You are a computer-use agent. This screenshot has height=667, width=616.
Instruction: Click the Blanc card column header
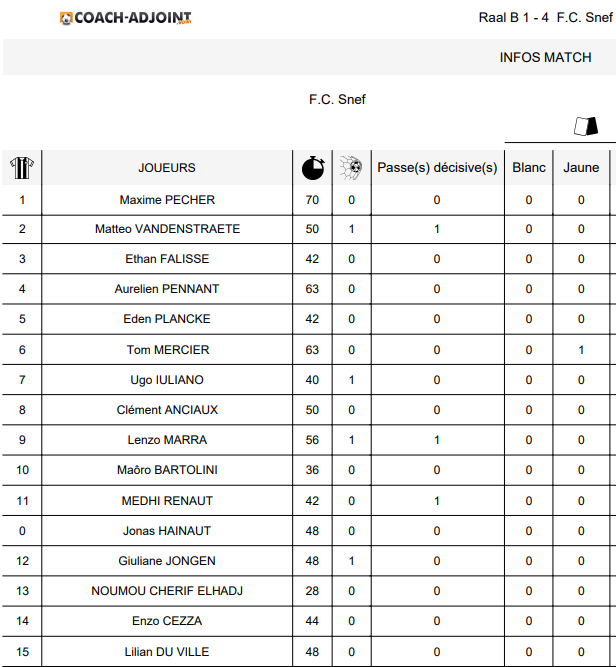tap(529, 168)
